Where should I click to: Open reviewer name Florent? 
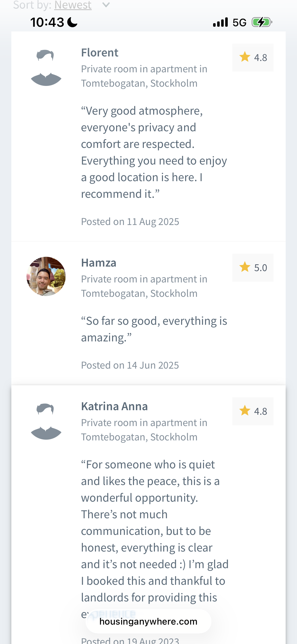tap(100, 53)
